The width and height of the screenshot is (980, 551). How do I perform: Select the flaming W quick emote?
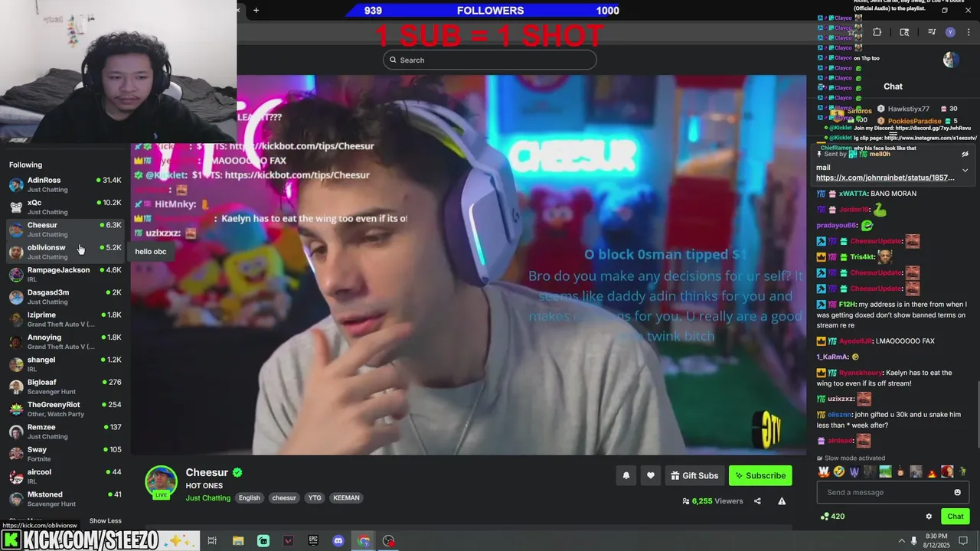(824, 471)
